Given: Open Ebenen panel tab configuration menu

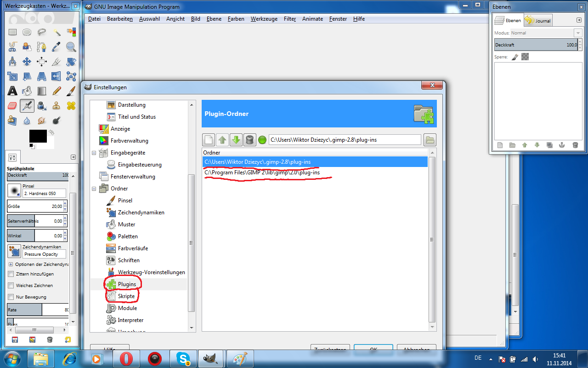Looking at the screenshot, I should coord(578,20).
